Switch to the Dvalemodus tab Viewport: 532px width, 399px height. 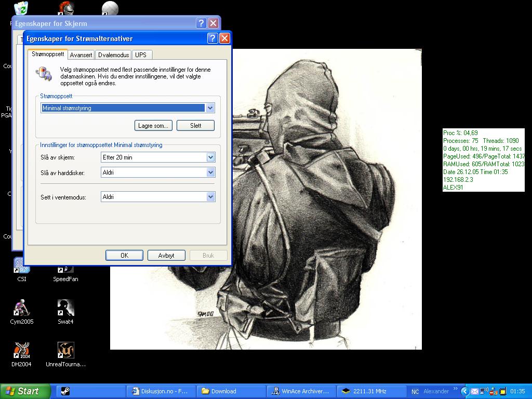click(x=113, y=55)
